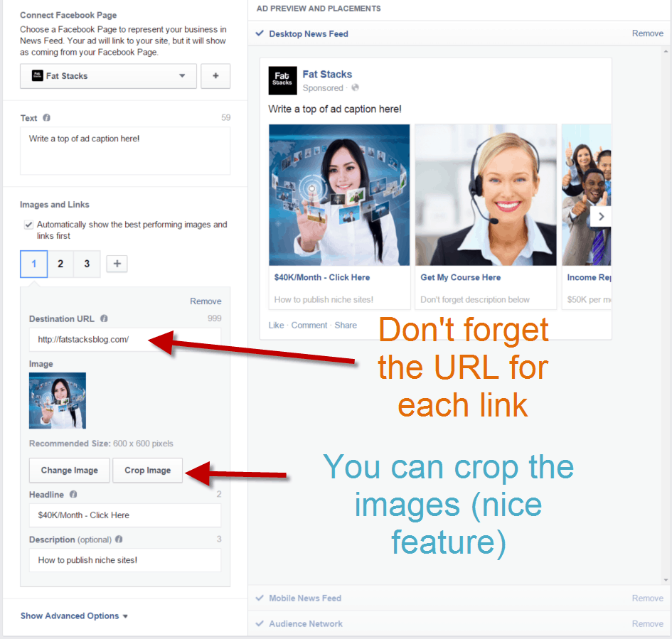
Task: Click preview scrollbar up arrow
Action: [x=666, y=51]
